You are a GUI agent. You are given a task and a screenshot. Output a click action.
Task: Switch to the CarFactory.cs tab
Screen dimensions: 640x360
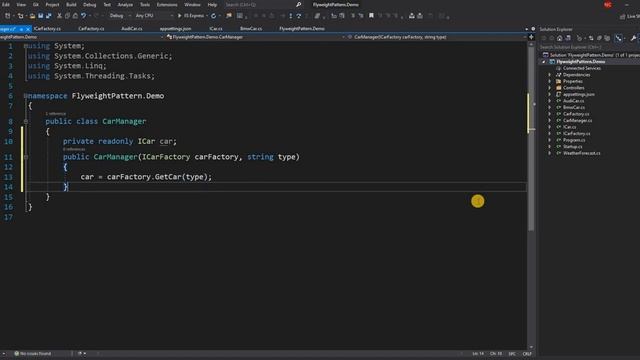(x=91, y=29)
